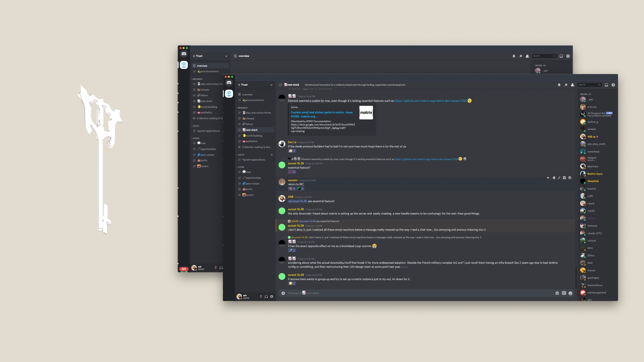This screenshot has width=644, height=362.
Task: Toggle reaction under the matrix instance message
Action: coord(292,283)
